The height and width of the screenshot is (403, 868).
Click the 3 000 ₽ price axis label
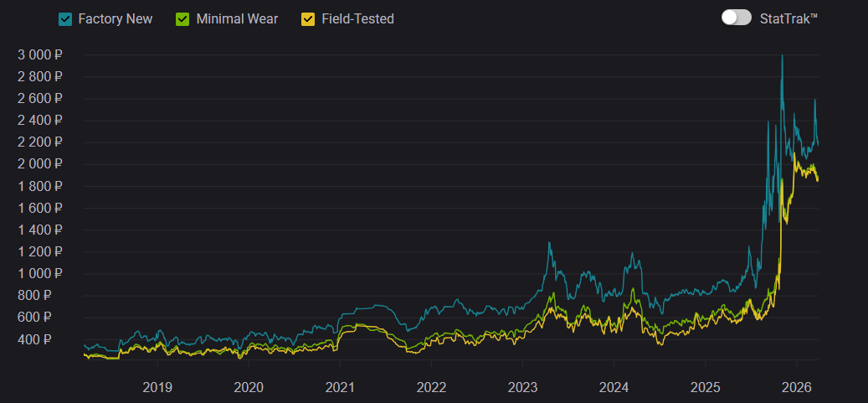(x=40, y=54)
